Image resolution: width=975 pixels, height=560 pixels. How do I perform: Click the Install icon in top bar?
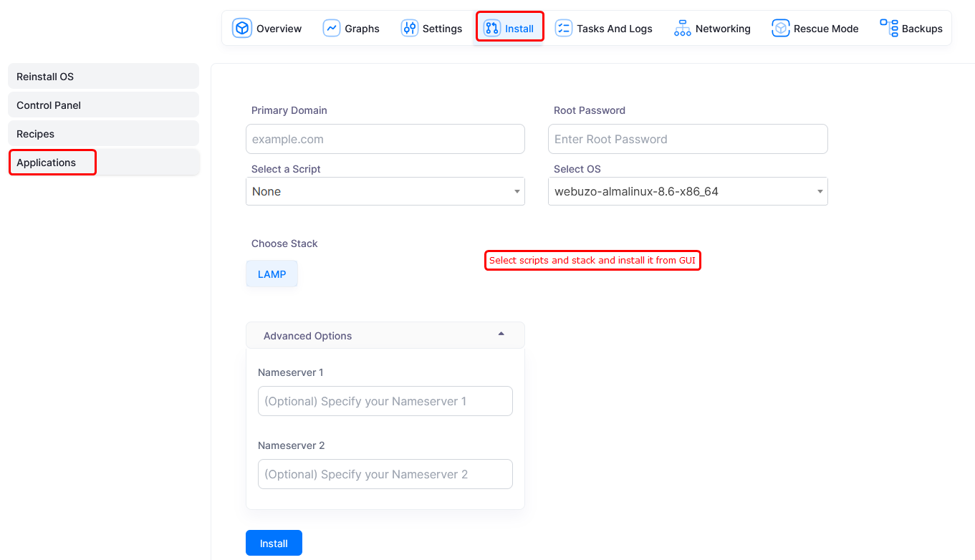[492, 28]
